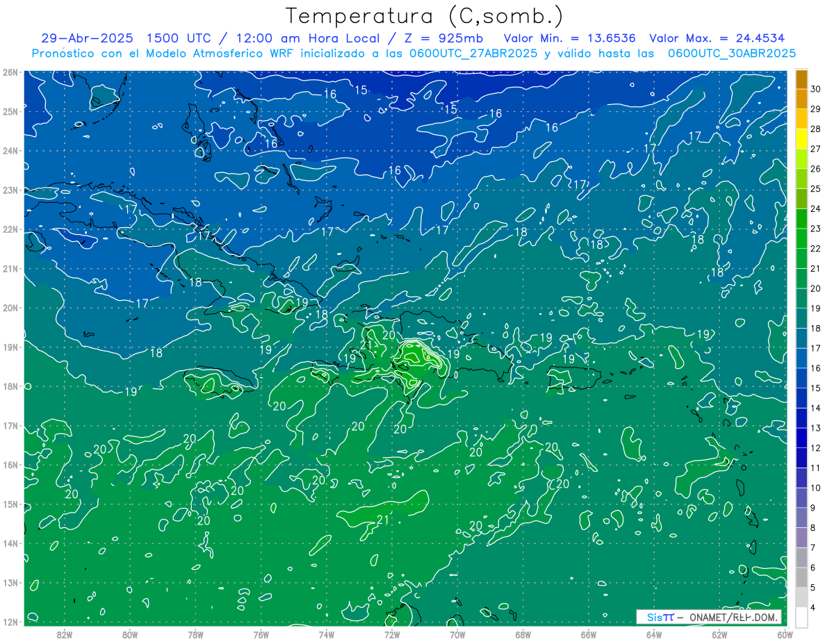Click the longitude axis label "74W"
Image resolution: width=834 pixels, height=644 pixels.
click(x=327, y=634)
